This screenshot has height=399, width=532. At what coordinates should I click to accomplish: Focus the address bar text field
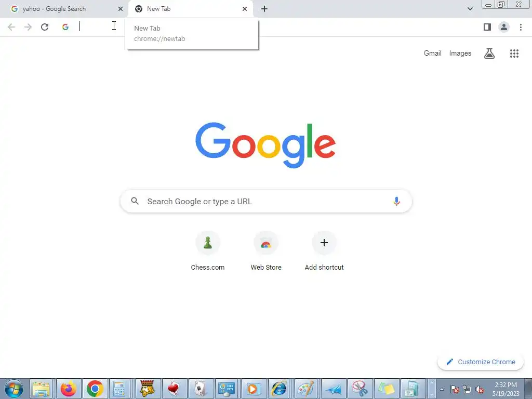click(271, 27)
